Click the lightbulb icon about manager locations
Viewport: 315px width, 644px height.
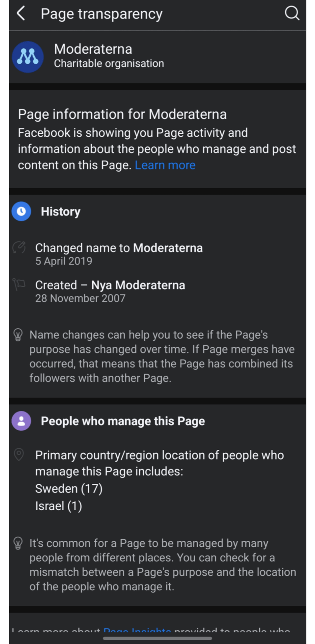coord(18,543)
